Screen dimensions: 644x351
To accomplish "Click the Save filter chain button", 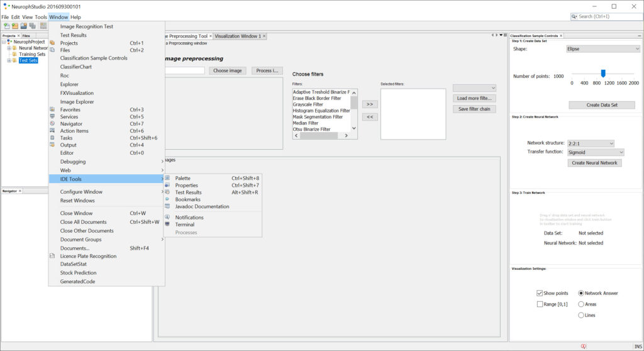I will [x=474, y=109].
